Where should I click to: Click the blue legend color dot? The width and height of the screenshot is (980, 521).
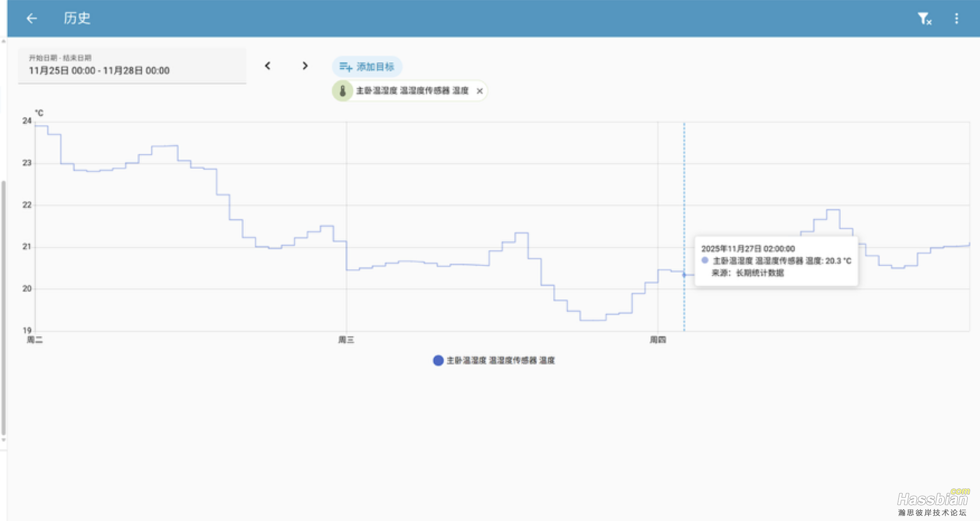[438, 360]
